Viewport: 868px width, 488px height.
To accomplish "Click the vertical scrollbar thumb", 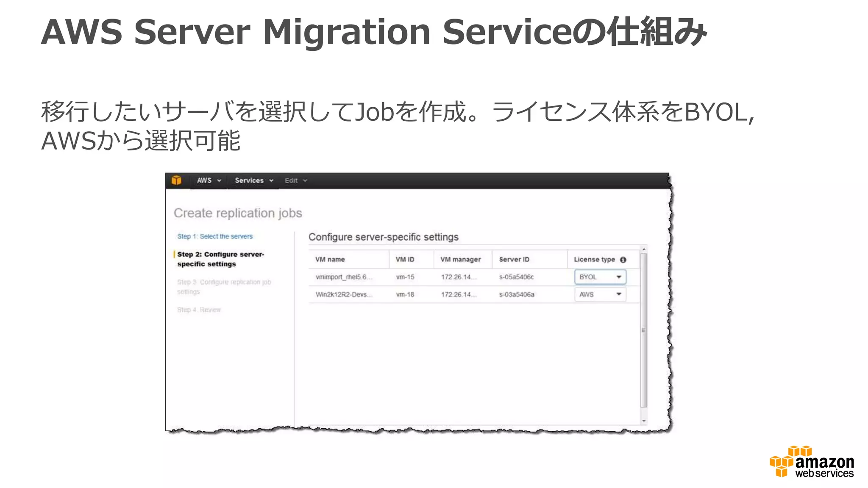I will 644,330.
